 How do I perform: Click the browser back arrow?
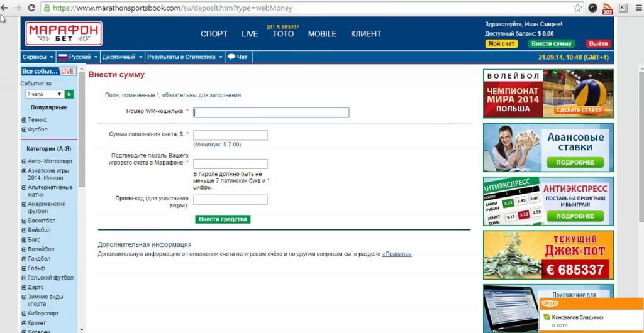(4, 8)
